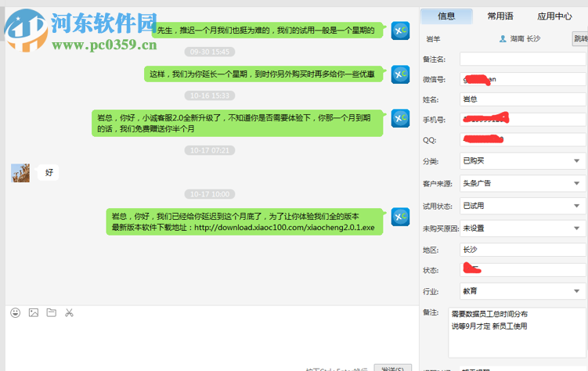Open the folder icon to send a file
The image size is (588, 371).
52,312
